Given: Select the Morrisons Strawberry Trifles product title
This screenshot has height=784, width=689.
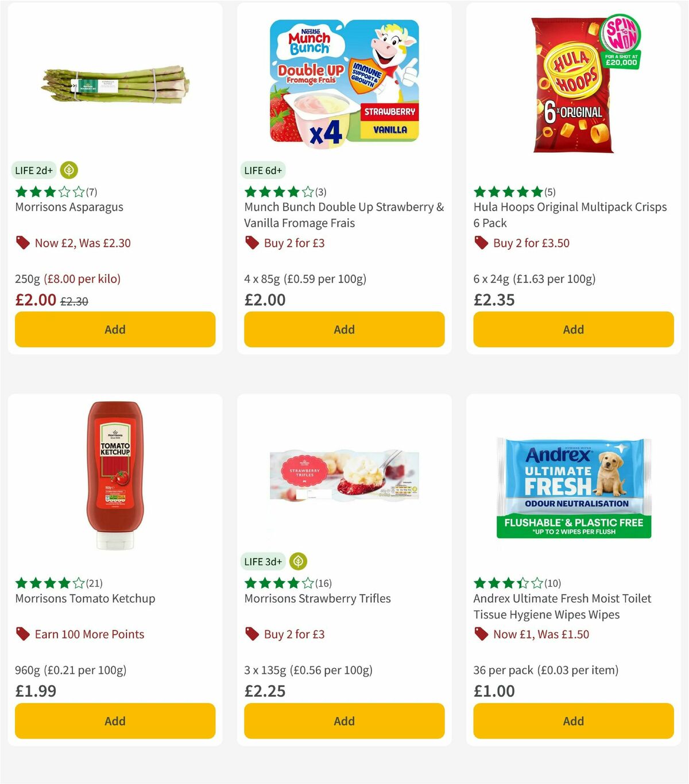Looking at the screenshot, I should coord(318,598).
